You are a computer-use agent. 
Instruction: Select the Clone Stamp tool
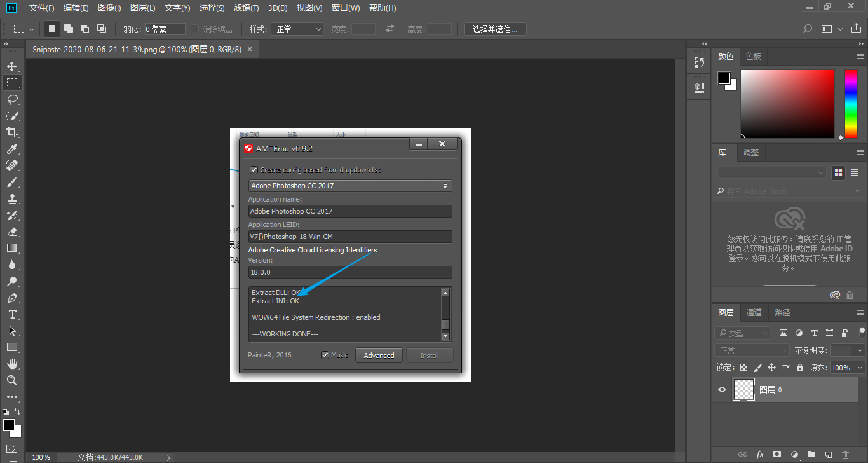pos(12,198)
